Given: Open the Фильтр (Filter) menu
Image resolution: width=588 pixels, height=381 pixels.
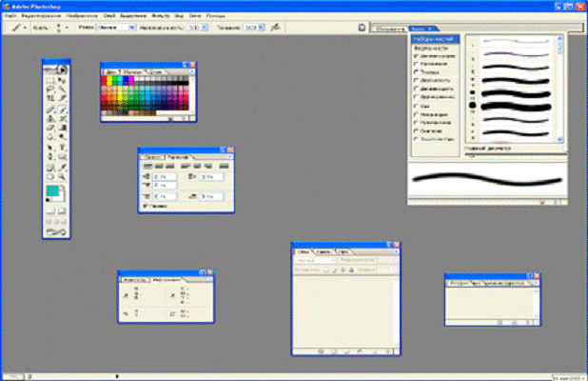Looking at the screenshot, I should [161, 16].
